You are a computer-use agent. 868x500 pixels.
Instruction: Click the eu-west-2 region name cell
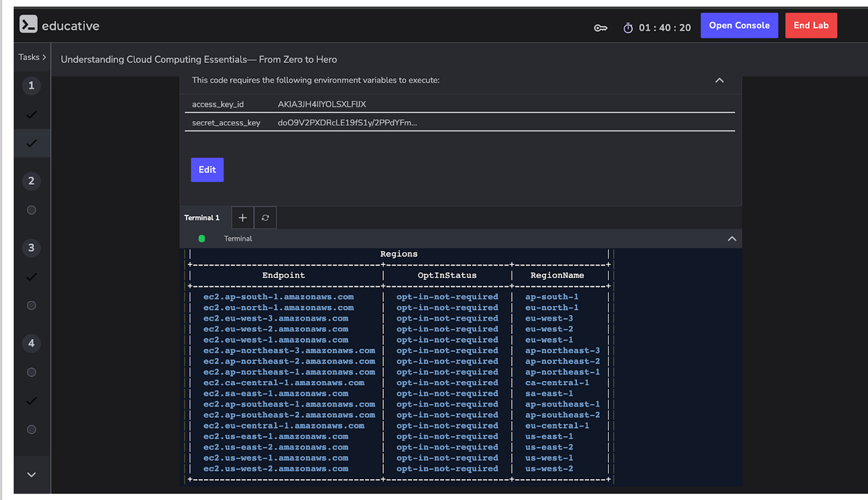point(549,329)
